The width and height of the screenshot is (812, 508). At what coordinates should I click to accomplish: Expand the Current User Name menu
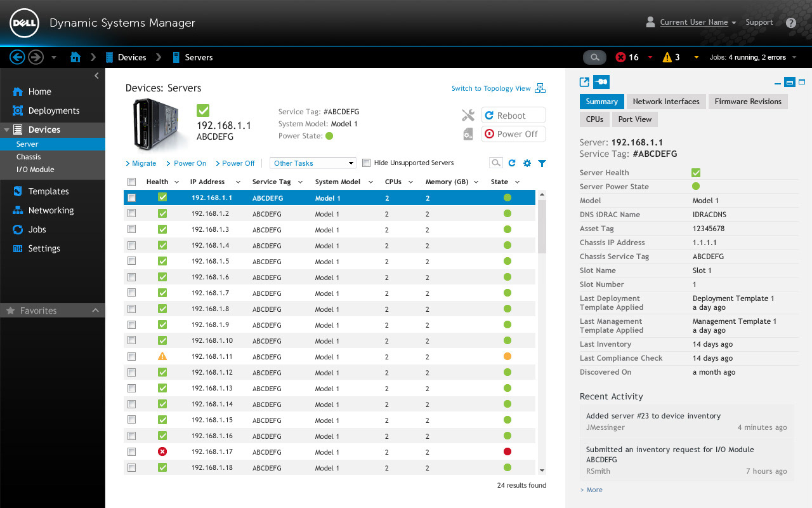tap(698, 22)
